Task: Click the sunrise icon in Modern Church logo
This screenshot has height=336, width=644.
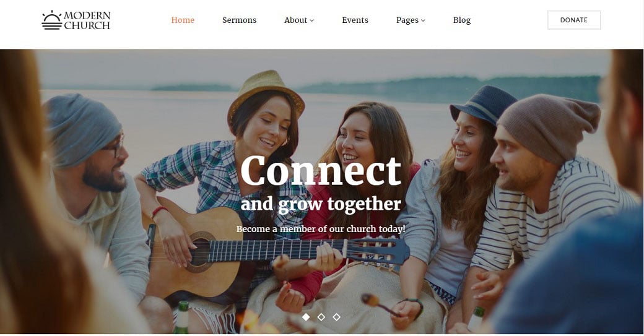Action: (x=52, y=20)
